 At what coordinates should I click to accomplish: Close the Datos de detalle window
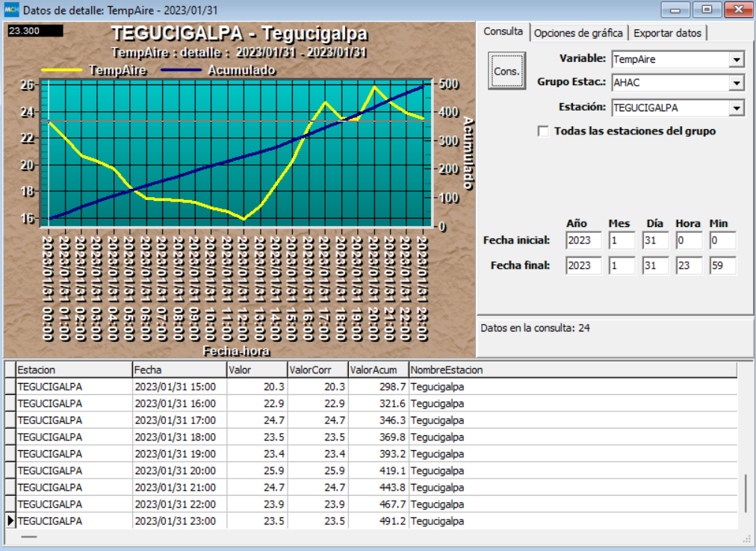(739, 10)
